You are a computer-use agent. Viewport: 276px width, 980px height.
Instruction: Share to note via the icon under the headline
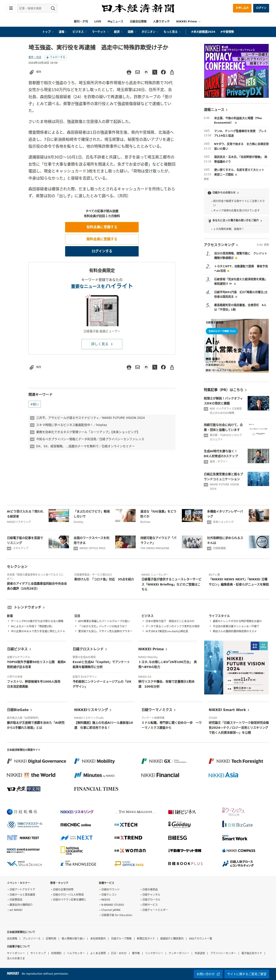point(146,72)
